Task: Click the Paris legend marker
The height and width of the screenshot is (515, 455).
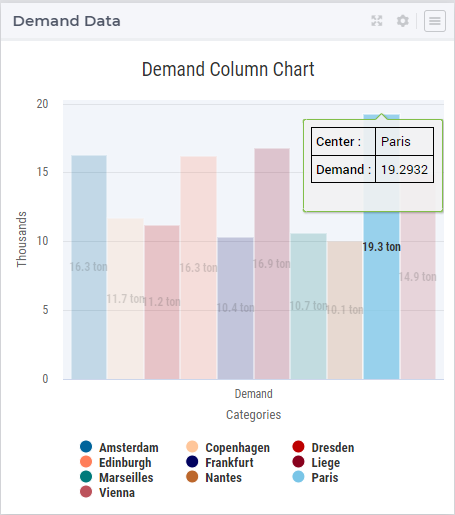Action: [298, 477]
